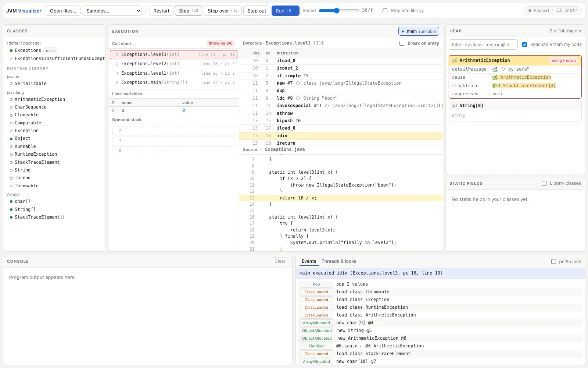Viewport: 588px width, 368px height.
Task: Clear the console output
Action: tap(280, 261)
